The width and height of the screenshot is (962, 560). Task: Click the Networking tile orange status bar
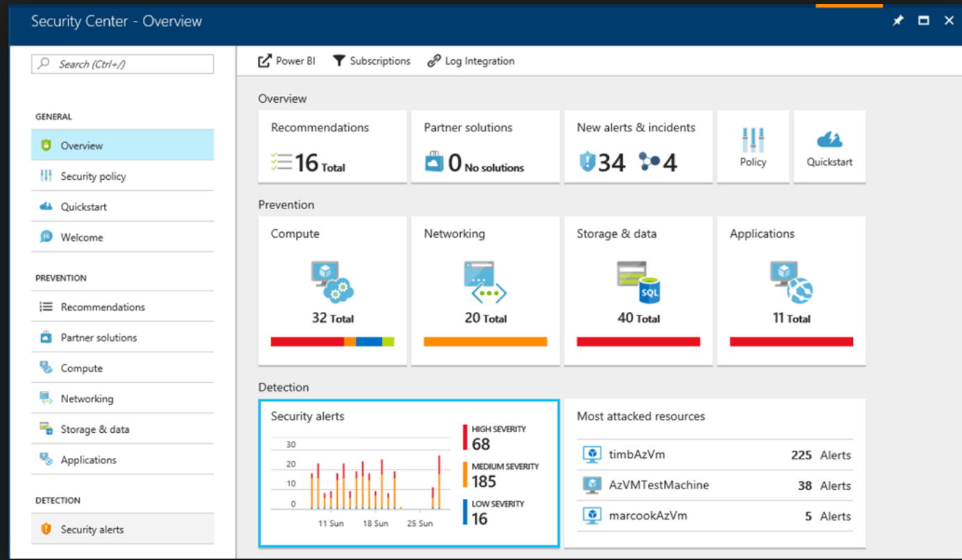(x=485, y=341)
